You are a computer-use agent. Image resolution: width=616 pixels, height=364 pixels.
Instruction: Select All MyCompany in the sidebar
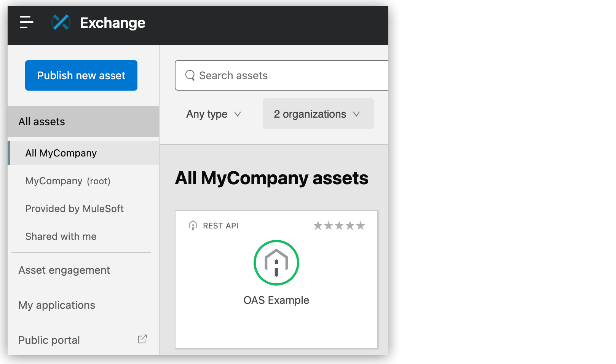click(x=61, y=153)
